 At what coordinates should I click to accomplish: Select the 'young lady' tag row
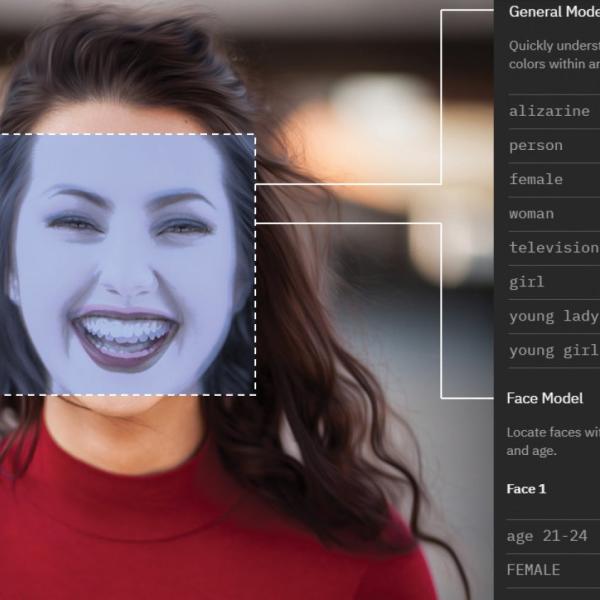click(x=554, y=316)
